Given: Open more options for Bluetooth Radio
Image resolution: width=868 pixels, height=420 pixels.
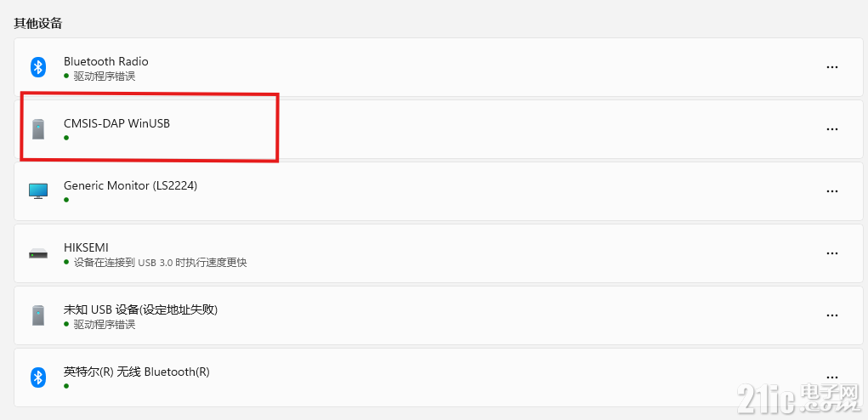Looking at the screenshot, I should [831, 67].
